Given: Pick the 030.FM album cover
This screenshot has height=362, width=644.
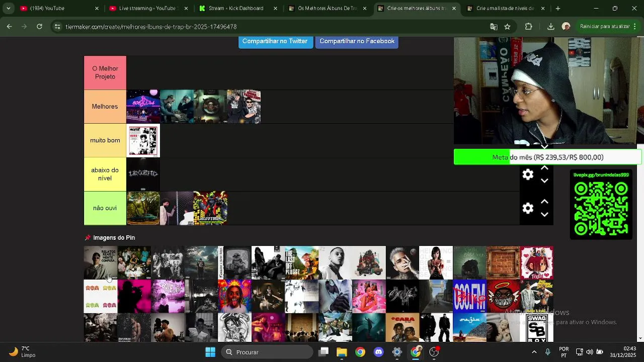Looking at the screenshot, I should 469,296.
